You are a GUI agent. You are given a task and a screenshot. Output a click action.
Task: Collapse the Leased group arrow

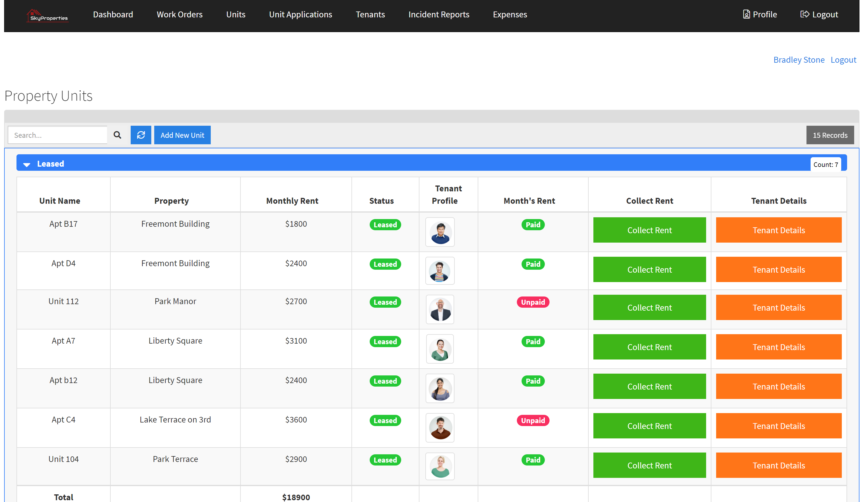point(26,165)
